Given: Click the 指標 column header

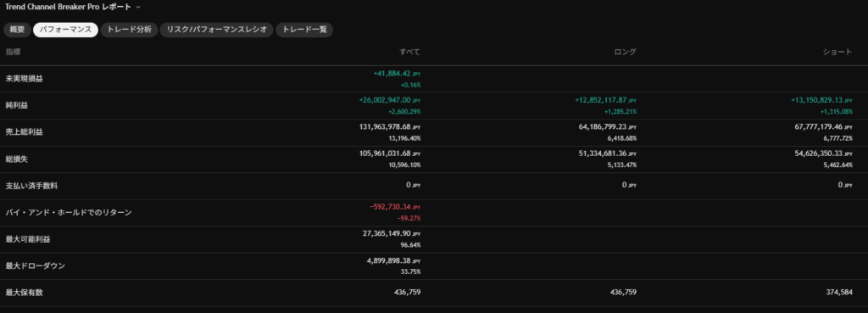Looking at the screenshot, I should [14, 52].
